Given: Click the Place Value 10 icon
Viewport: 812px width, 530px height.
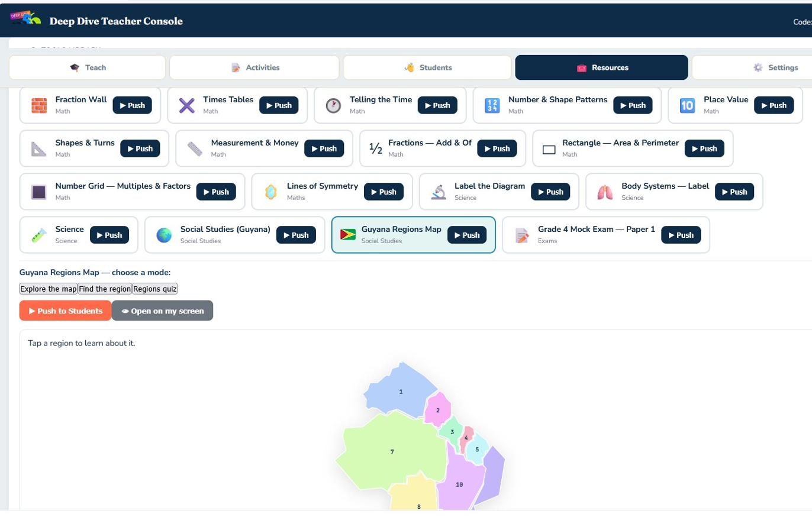Looking at the screenshot, I should pyautogui.click(x=687, y=106).
